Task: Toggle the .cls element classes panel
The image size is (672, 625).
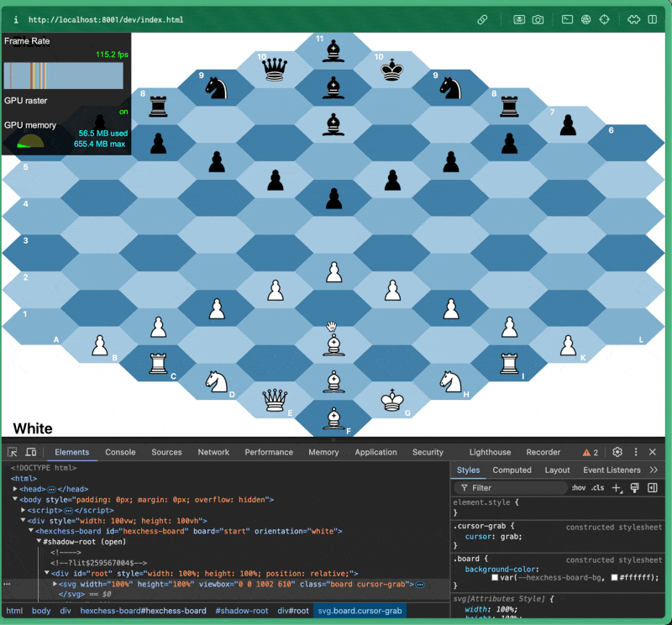Action: (x=598, y=488)
